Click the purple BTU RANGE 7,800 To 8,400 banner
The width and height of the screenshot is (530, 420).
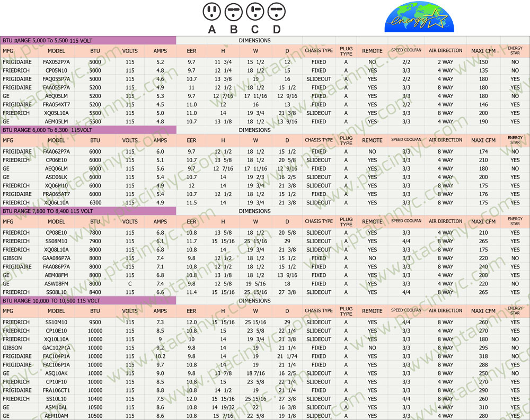[x=88, y=211]
